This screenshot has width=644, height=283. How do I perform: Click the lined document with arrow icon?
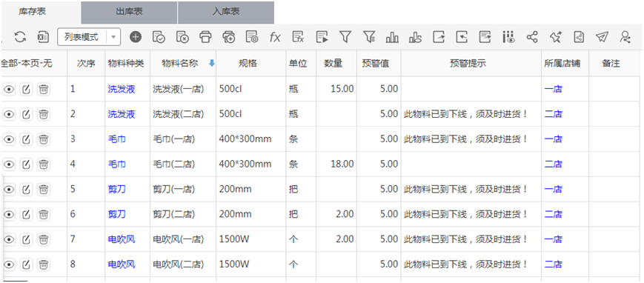tap(485, 37)
